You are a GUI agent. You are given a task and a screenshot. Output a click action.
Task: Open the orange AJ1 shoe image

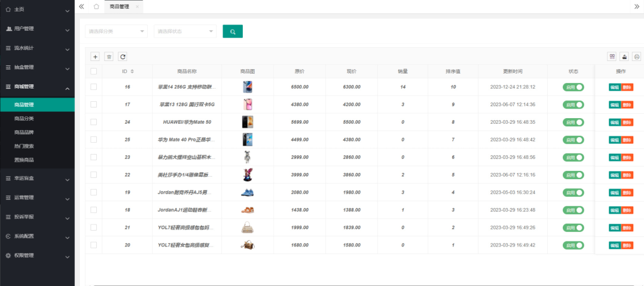[247, 210]
